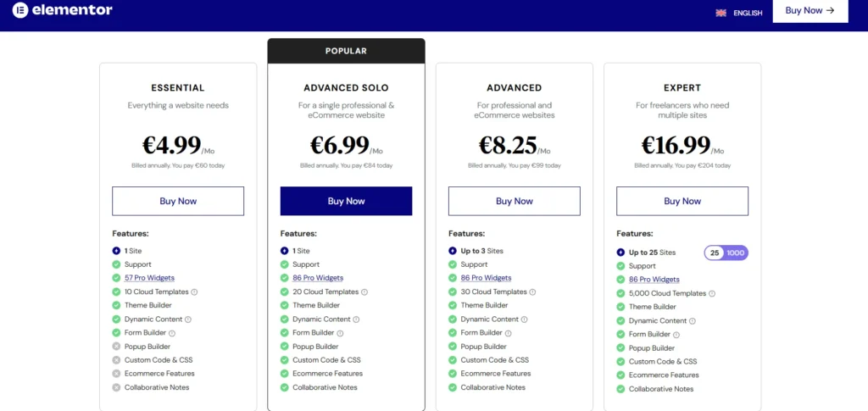Viewport: 868px width, 411px height.
Task: Click Advanced Form Builder info icon
Action: pyautogui.click(x=509, y=334)
